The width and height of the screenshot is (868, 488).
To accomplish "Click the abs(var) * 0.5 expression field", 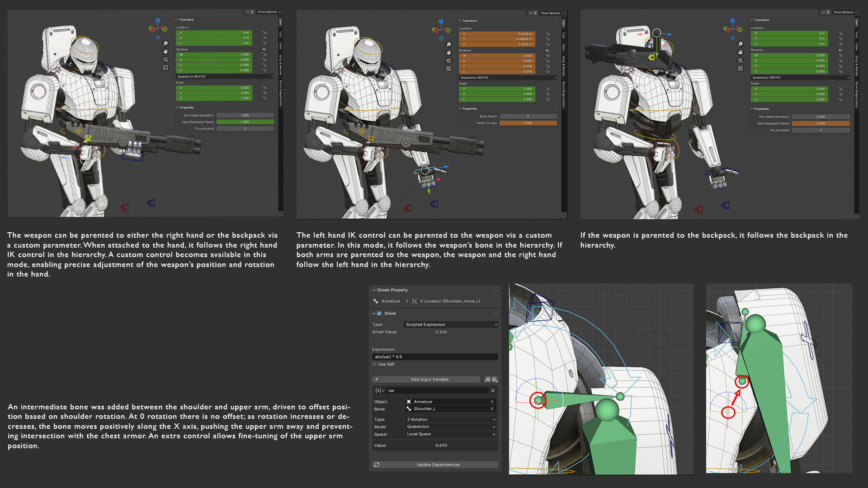I will 435,357.
